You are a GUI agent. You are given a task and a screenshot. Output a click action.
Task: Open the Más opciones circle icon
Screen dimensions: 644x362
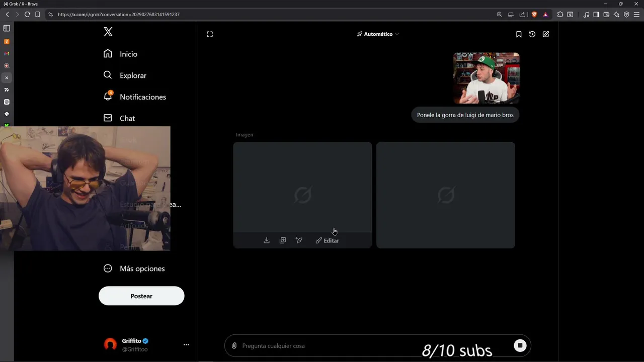tap(108, 268)
